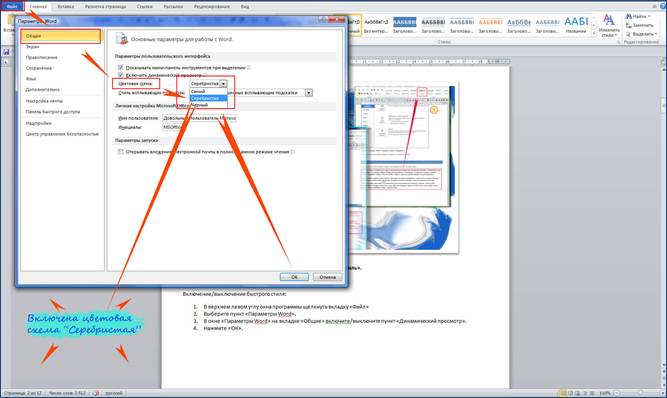Click Найти (Find) in the editing group
The image size is (667, 398).
click(x=639, y=16)
